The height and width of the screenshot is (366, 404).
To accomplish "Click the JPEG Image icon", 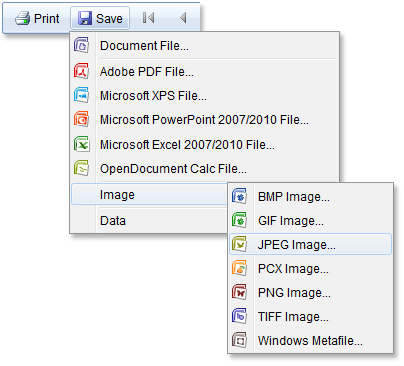I will click(239, 244).
